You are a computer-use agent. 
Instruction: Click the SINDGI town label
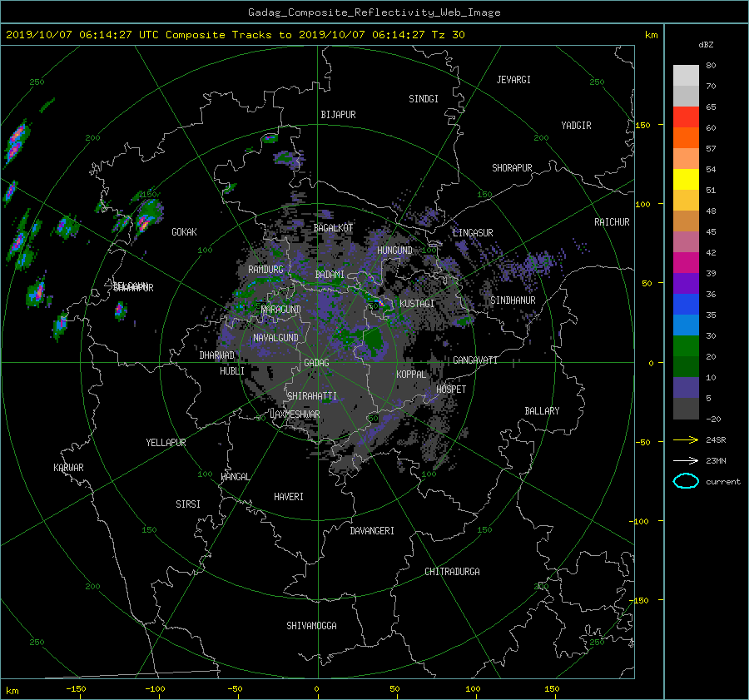424,99
